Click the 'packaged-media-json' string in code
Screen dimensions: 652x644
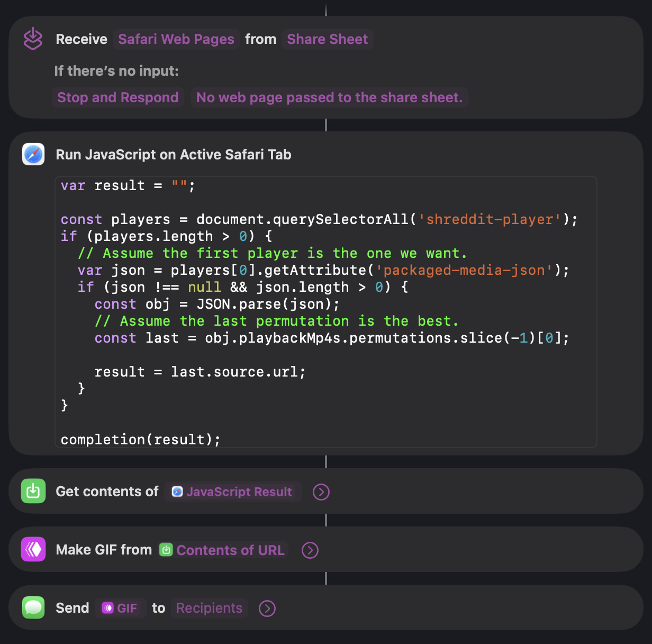click(x=464, y=270)
